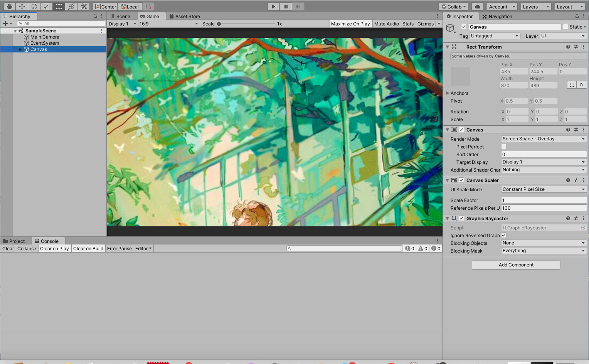Open the Display 1 dropdown
This screenshot has height=364, width=589.
pyautogui.click(x=122, y=24)
